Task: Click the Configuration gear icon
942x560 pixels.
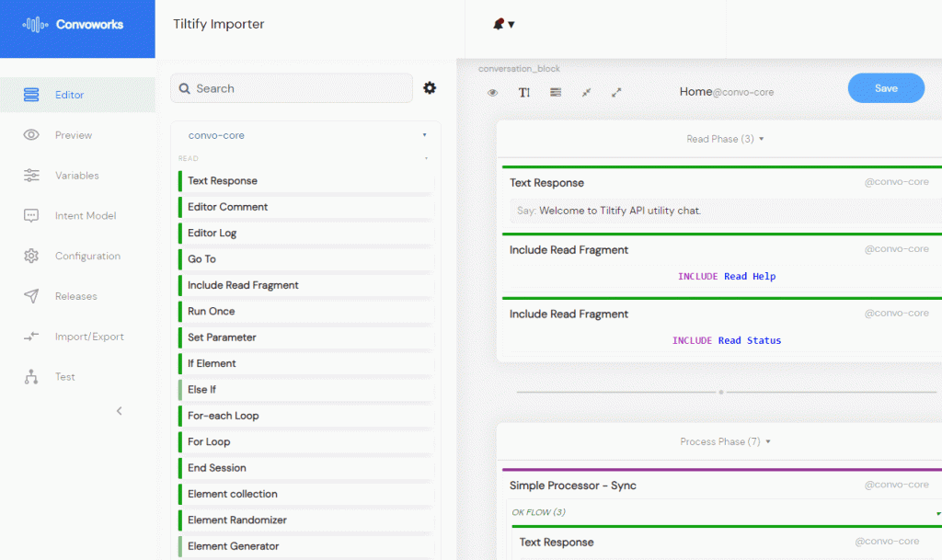Action: click(x=31, y=256)
